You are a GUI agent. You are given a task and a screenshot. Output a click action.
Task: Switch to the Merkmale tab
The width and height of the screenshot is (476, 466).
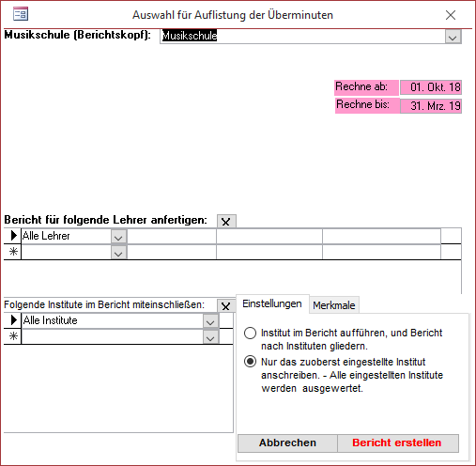(x=334, y=305)
